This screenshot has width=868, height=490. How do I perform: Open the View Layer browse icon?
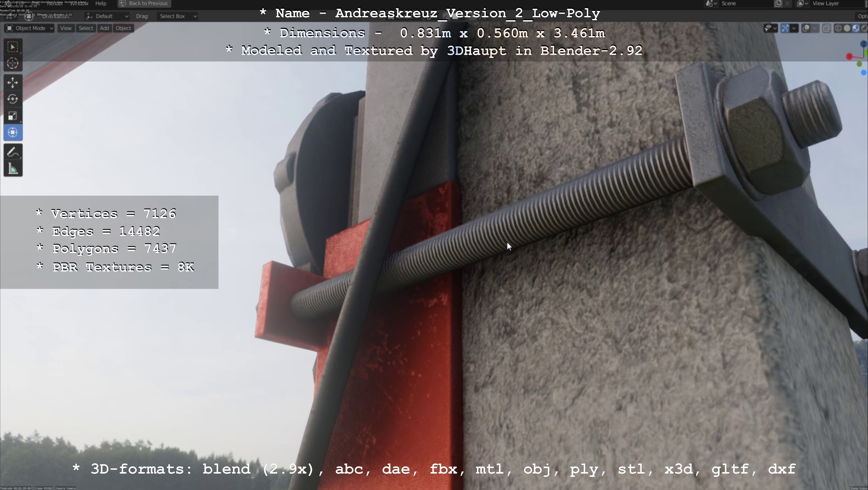click(x=802, y=3)
